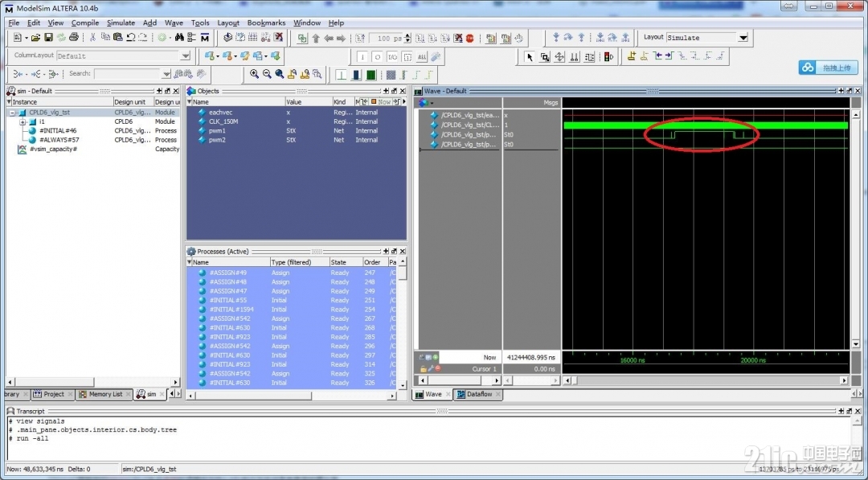Click the Processes pane vertical scrollbar
The width and height of the screenshot is (868, 480).
(x=403, y=322)
